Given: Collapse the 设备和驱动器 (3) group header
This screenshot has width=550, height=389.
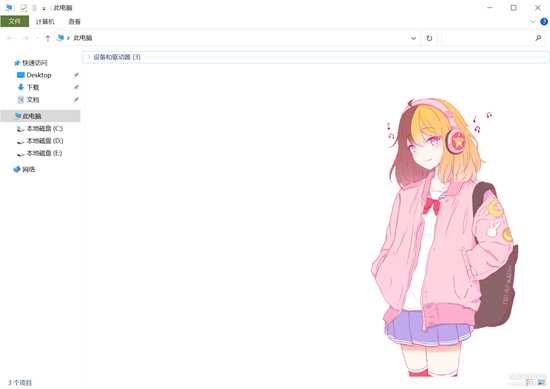Looking at the screenshot, I should [316, 57].
